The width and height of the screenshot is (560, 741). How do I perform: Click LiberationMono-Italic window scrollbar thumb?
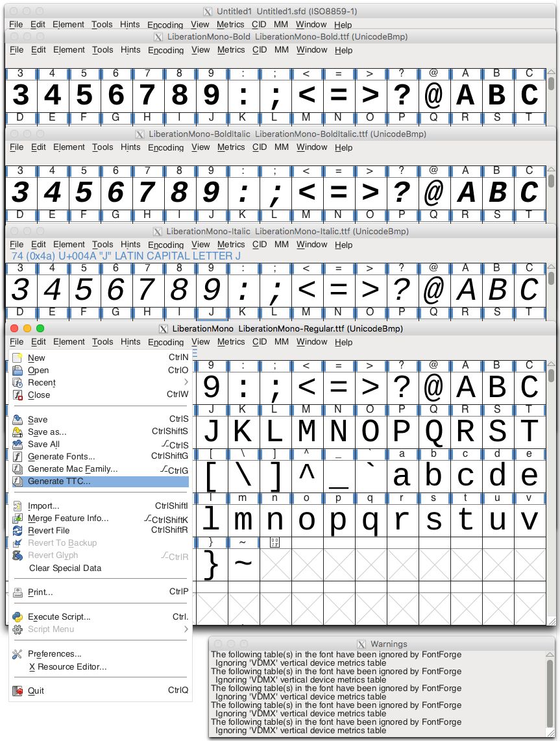(x=551, y=278)
